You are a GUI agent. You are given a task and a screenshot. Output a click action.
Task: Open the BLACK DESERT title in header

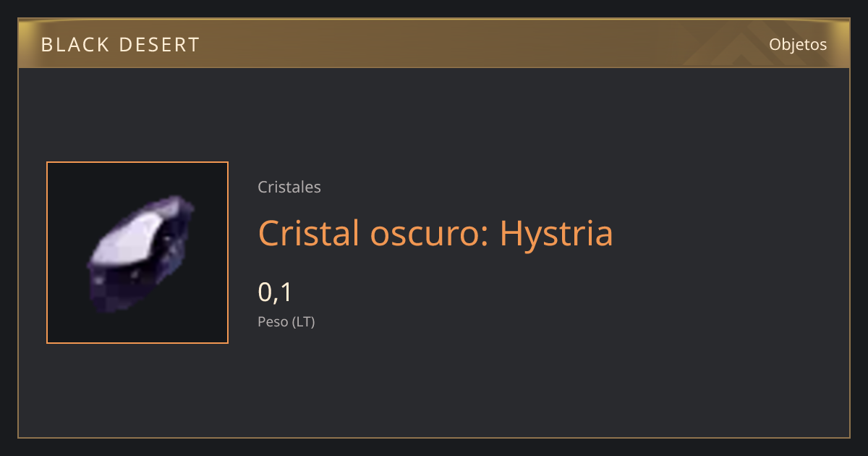pyautogui.click(x=120, y=44)
